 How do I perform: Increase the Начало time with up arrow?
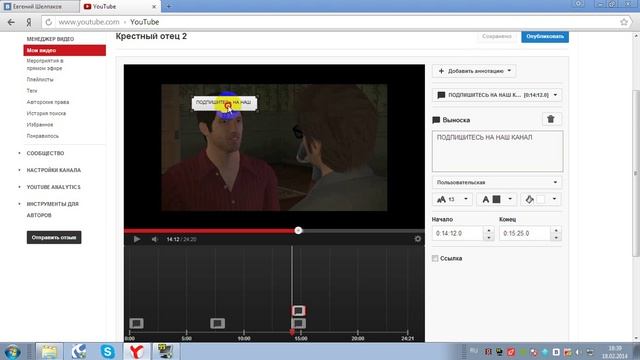pos(489,230)
